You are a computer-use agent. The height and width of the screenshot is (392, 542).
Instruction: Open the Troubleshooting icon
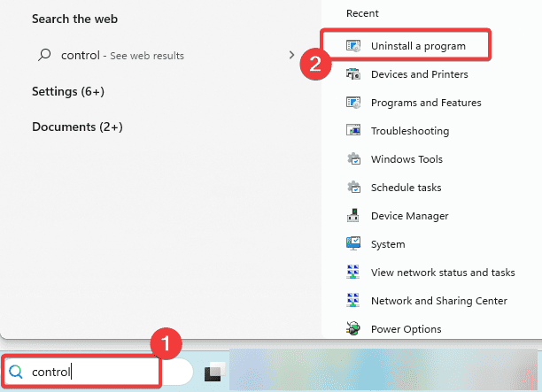tap(353, 131)
